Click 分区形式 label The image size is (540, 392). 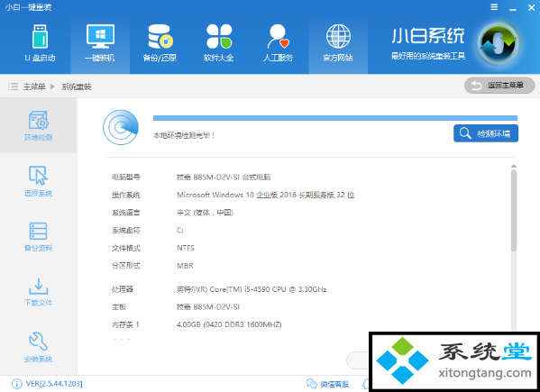click(126, 266)
